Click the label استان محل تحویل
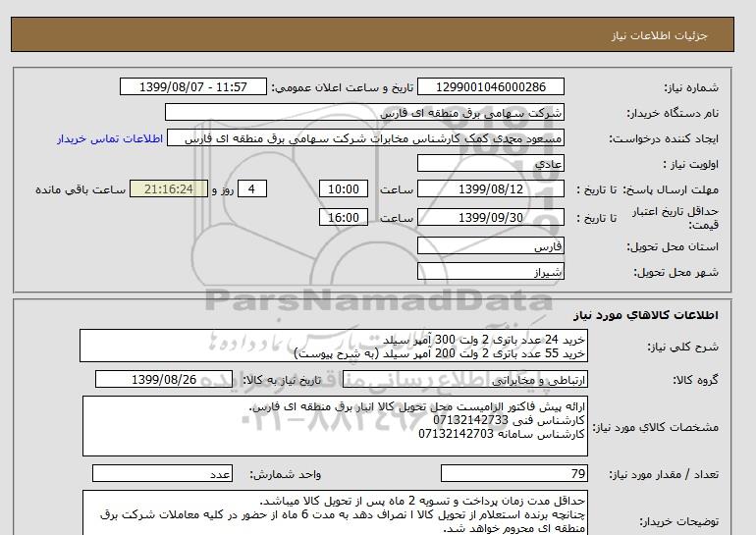The height and width of the screenshot is (535, 756). [673, 246]
